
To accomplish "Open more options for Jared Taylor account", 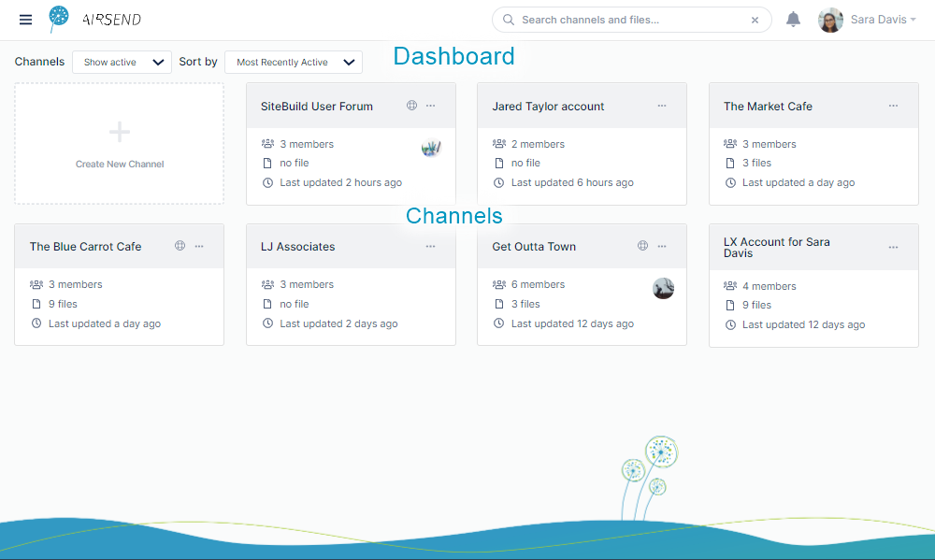I will click(662, 106).
